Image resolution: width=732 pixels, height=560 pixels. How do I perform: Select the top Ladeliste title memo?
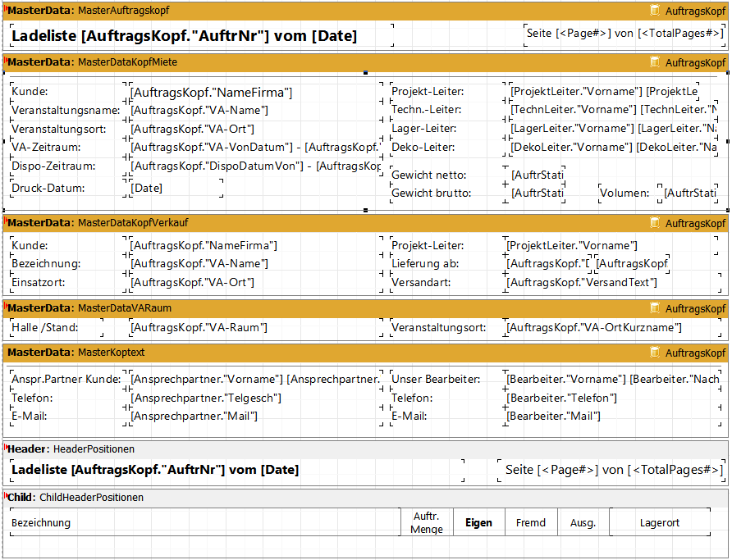point(202,35)
